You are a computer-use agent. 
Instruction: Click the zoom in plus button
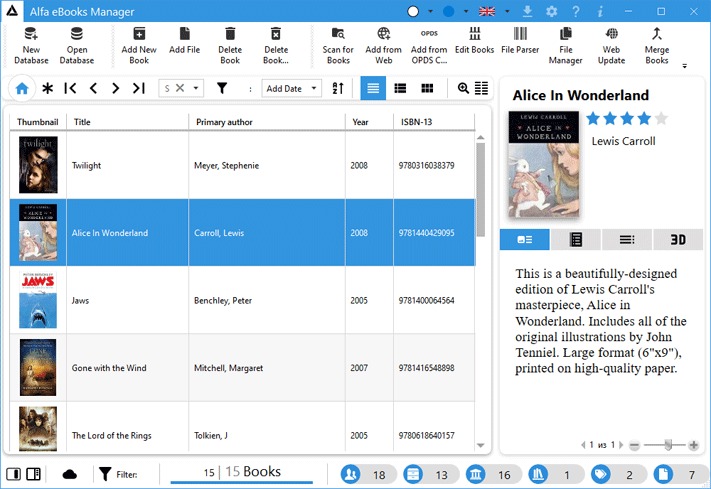pyautogui.click(x=693, y=445)
